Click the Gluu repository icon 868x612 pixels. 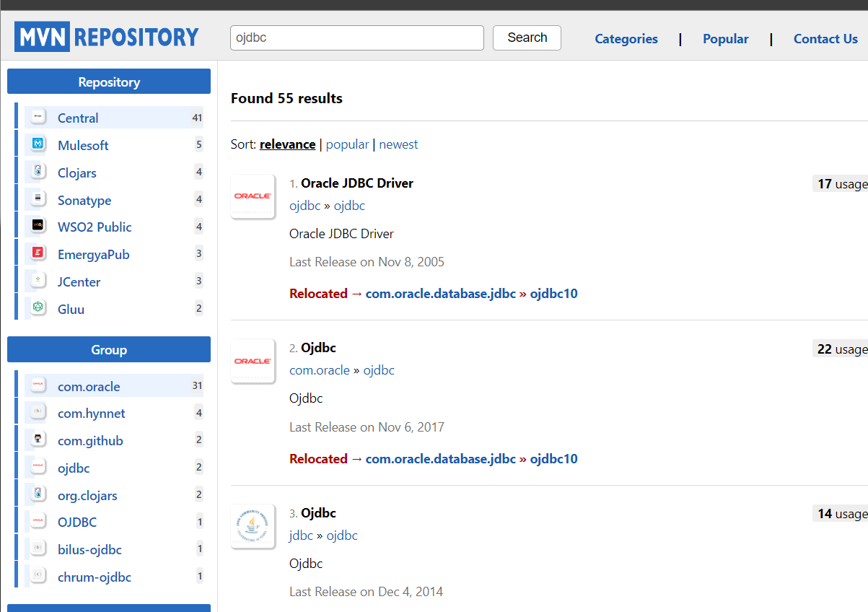pos(38,308)
